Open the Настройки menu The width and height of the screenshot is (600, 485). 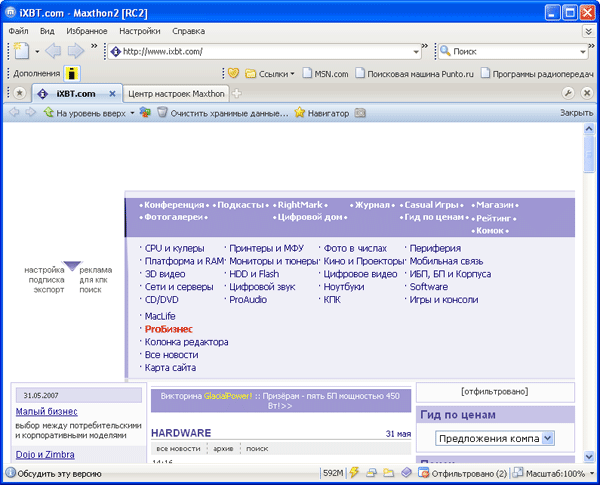140,31
